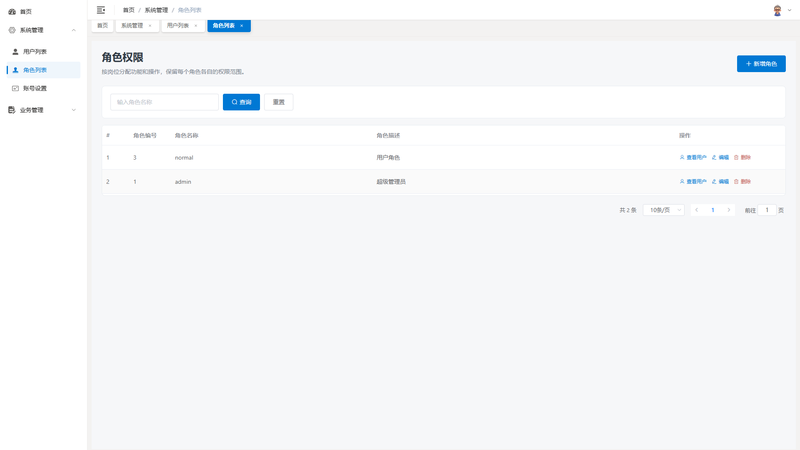The height and width of the screenshot is (450, 800).
Task: Select the active 角色列表 page tab
Action: 223,26
